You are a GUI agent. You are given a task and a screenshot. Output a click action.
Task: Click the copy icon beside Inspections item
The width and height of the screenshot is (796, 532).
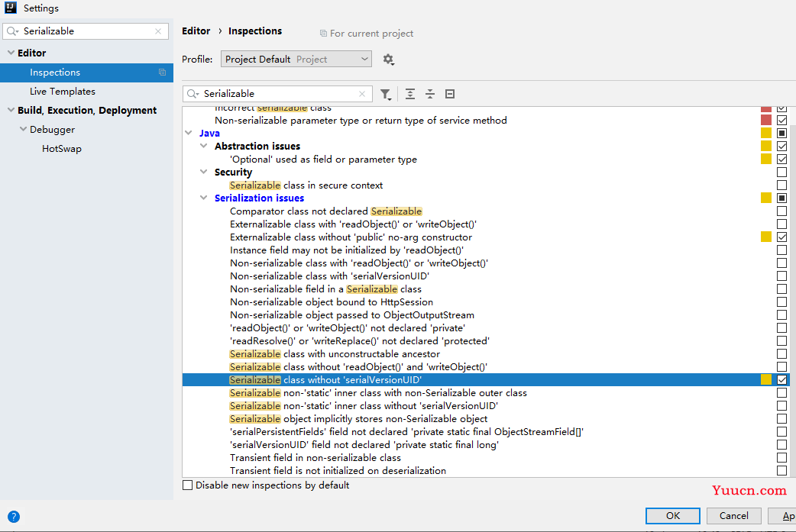(163, 73)
